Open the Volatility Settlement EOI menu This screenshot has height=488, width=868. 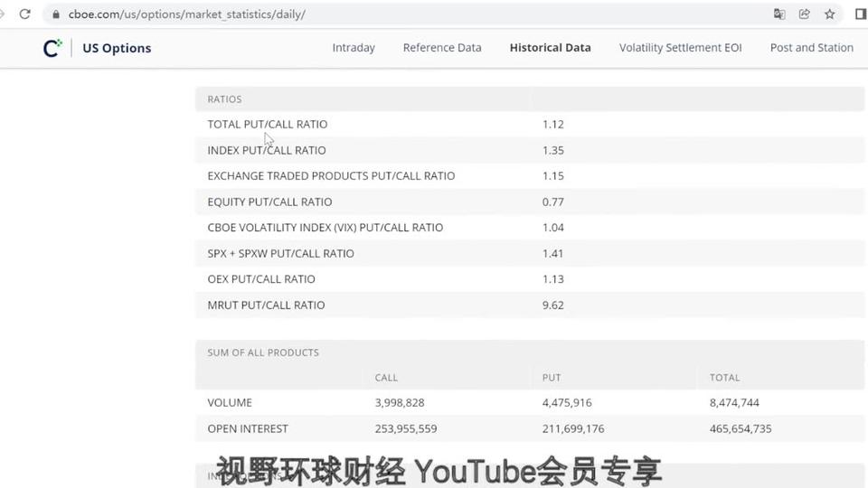coord(680,48)
